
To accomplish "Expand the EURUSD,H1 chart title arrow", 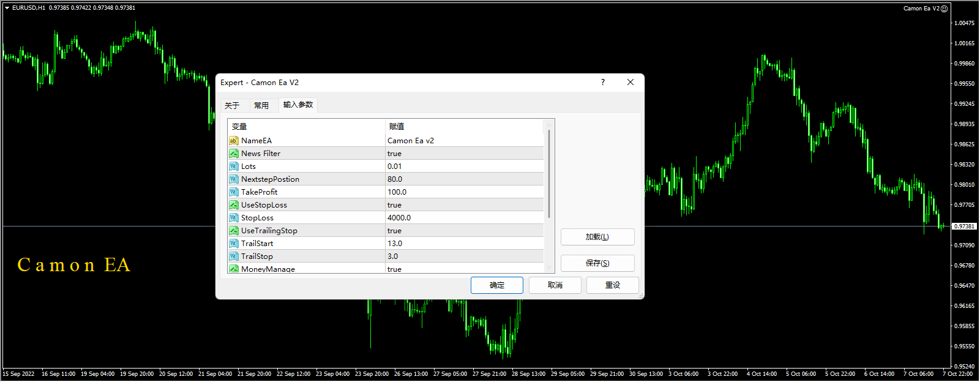I will pyautogui.click(x=7, y=8).
